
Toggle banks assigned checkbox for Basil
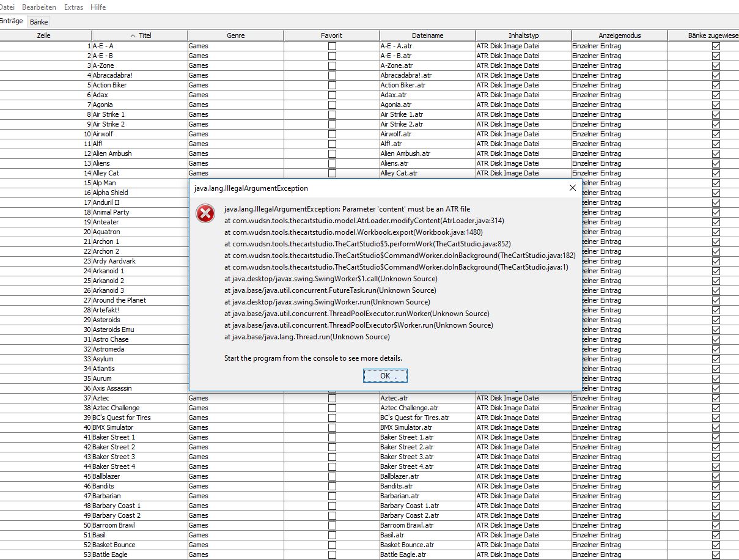coord(716,535)
